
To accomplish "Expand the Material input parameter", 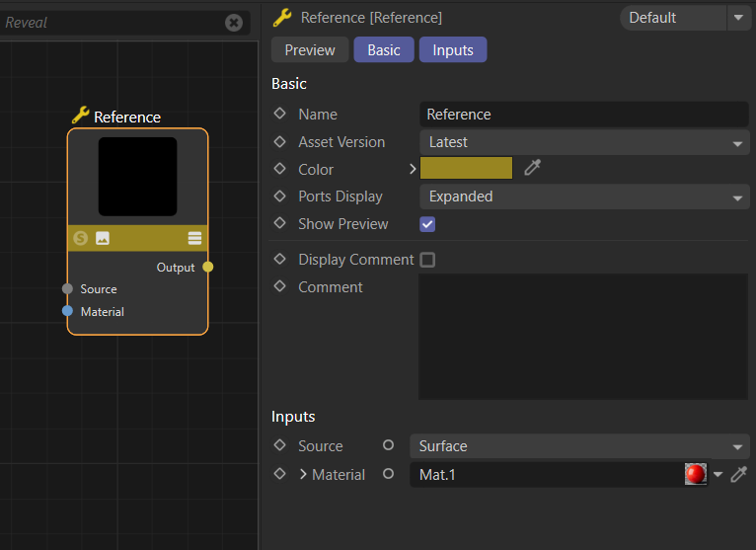I will pos(304,475).
